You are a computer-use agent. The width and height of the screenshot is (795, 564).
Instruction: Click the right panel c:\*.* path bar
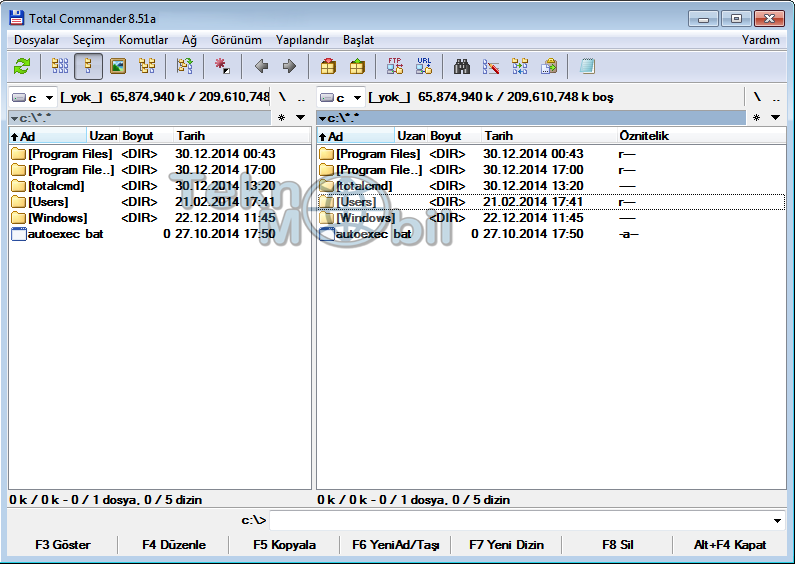[531, 118]
